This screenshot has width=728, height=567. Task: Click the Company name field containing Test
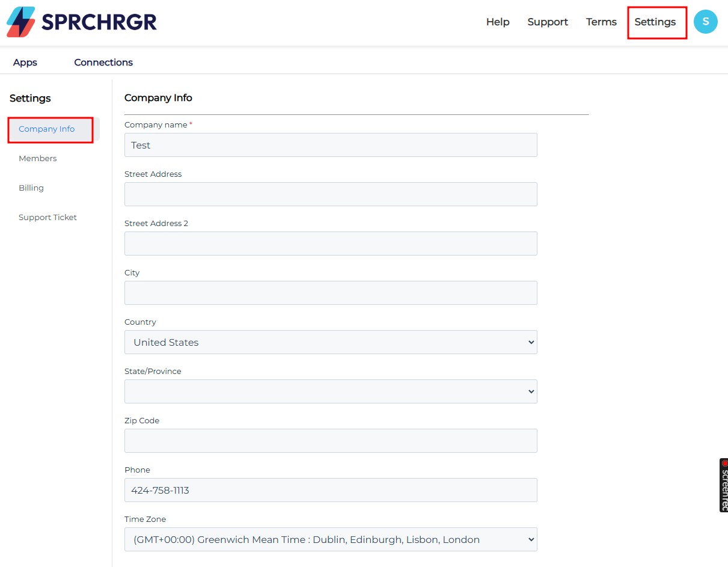pos(331,145)
